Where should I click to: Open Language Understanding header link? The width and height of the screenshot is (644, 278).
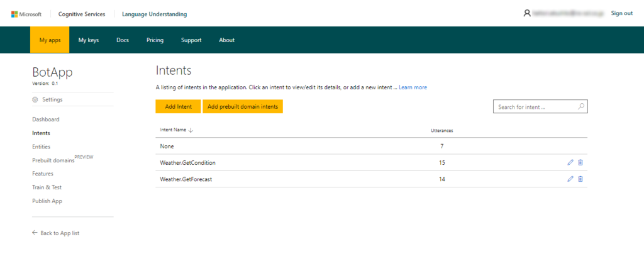155,14
